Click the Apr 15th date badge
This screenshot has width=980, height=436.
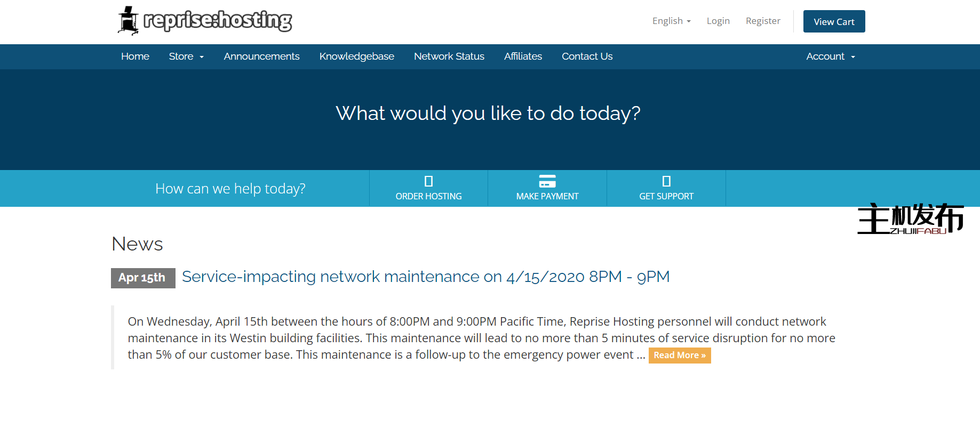click(x=142, y=278)
